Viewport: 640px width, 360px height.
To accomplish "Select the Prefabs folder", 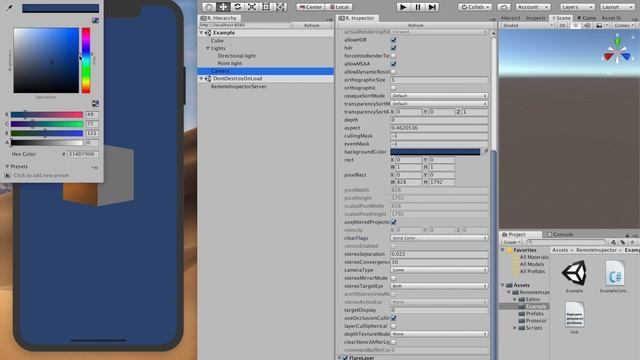I will click(534, 313).
